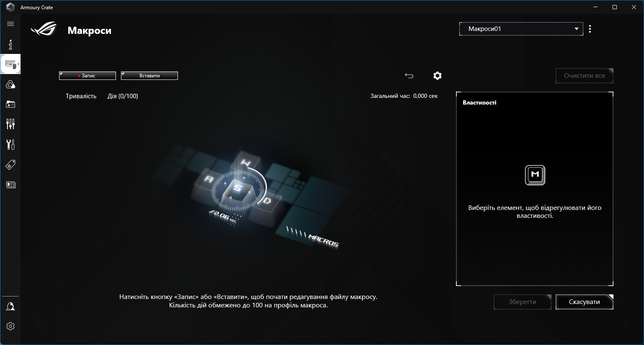Viewport: 644px width, 345px height.
Task: Click the M key icon in Властивості
Action: pos(535,175)
